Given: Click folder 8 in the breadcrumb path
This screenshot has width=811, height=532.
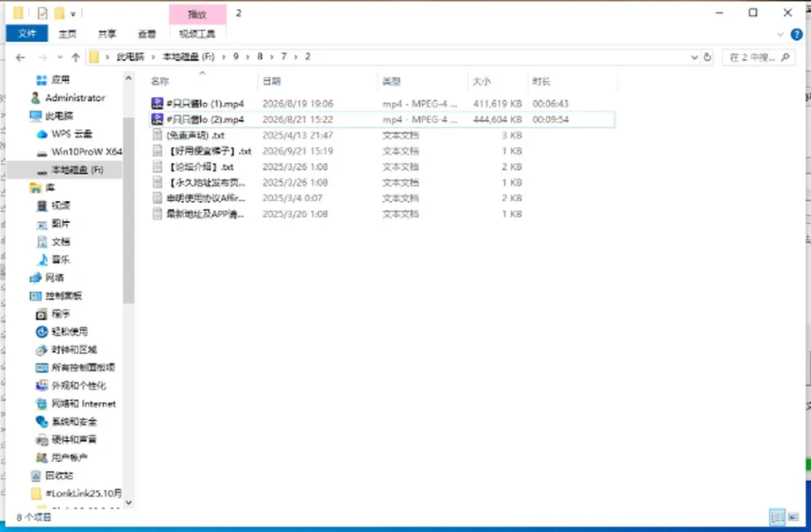Looking at the screenshot, I should point(260,57).
